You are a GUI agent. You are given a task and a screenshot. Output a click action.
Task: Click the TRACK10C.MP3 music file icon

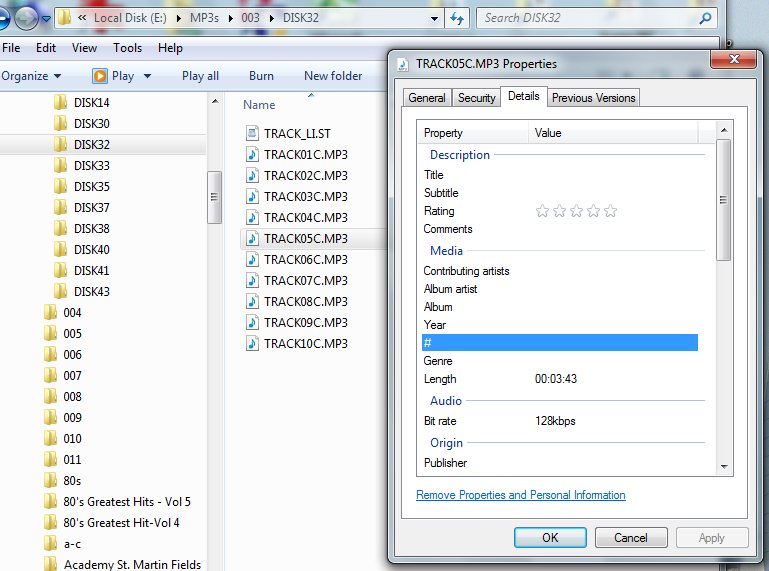pyautogui.click(x=252, y=343)
